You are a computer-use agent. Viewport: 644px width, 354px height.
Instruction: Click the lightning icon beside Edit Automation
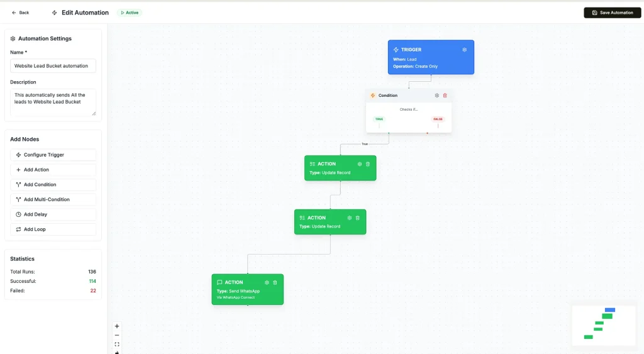54,13
